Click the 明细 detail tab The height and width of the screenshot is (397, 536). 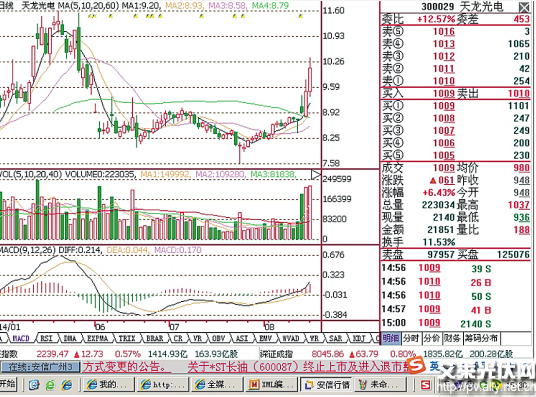click(x=391, y=339)
